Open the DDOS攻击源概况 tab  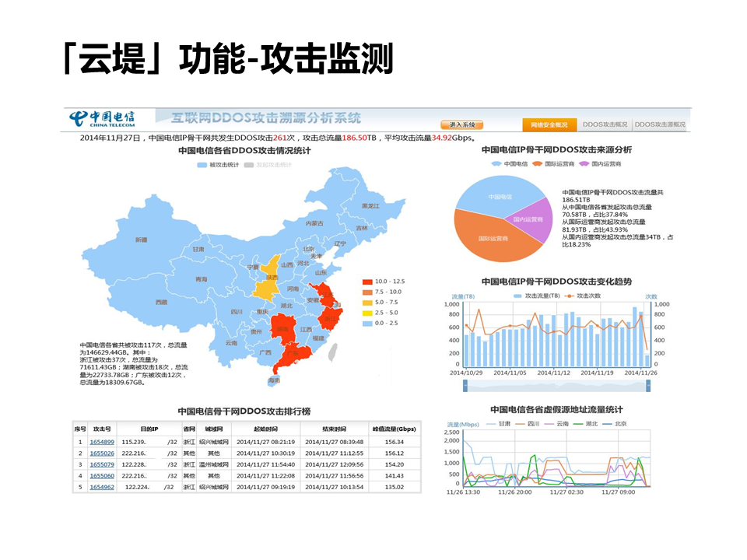[660, 124]
